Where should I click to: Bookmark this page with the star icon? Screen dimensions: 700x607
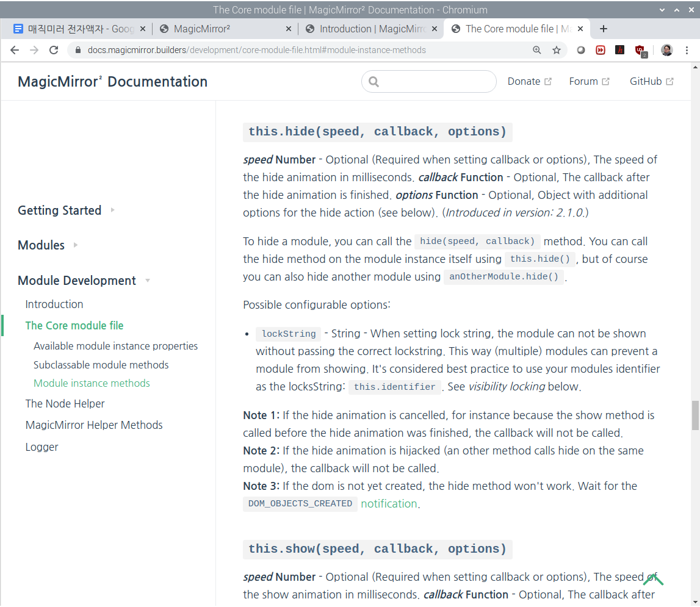[556, 50]
